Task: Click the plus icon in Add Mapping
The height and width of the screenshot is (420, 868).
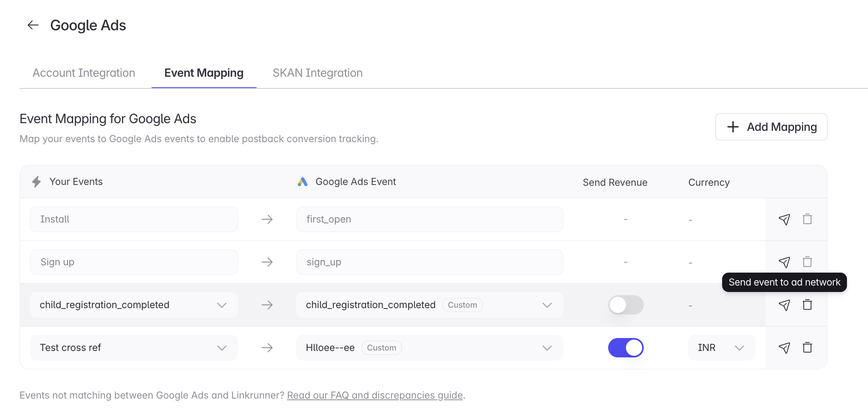Action: [733, 127]
